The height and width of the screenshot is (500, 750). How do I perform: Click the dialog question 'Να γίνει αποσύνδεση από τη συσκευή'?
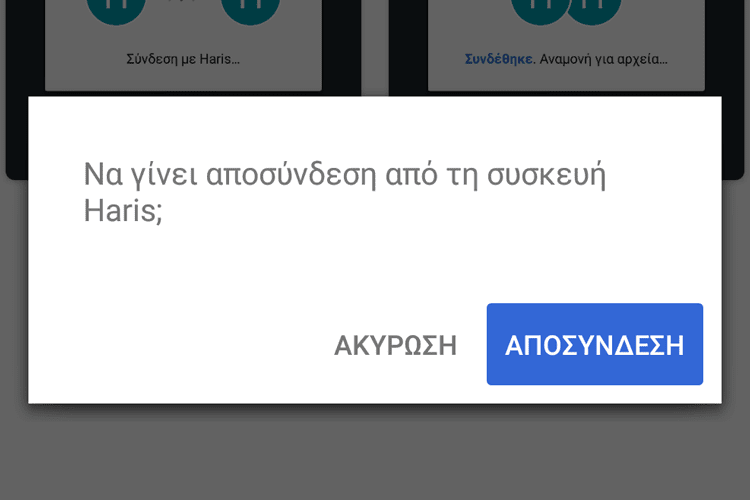(x=345, y=175)
